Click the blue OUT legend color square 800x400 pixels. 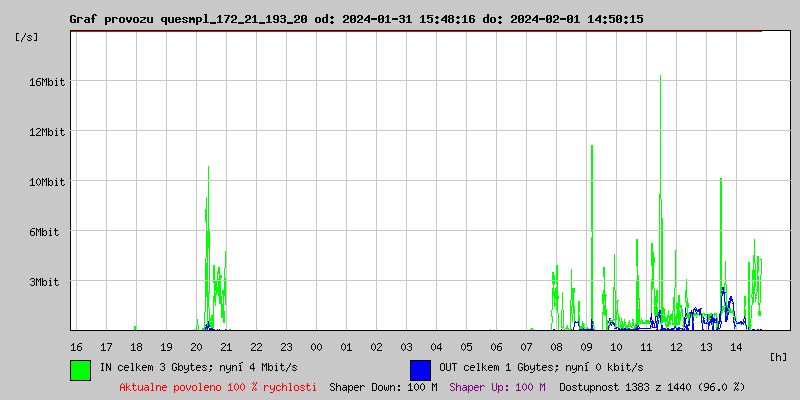[x=420, y=369]
